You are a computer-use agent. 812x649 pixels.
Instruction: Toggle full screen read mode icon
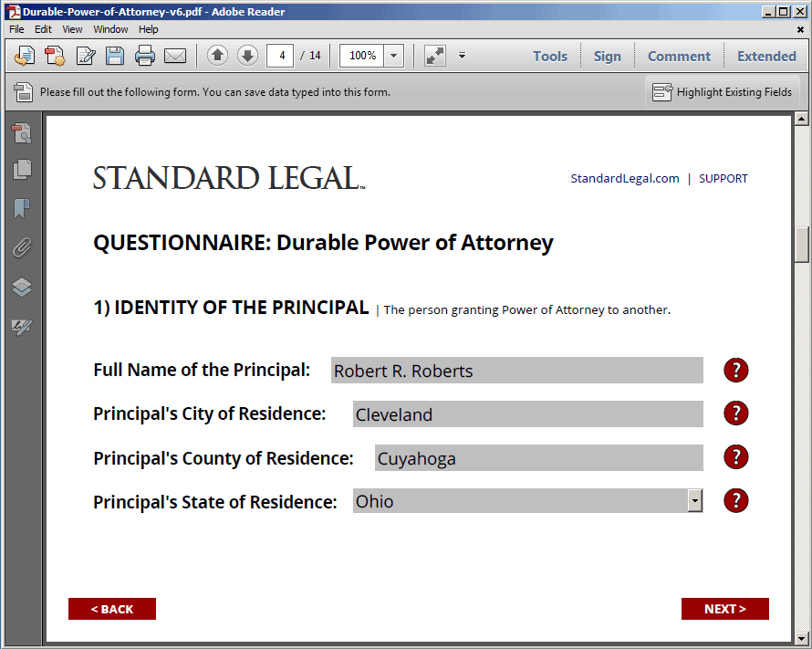pos(435,56)
